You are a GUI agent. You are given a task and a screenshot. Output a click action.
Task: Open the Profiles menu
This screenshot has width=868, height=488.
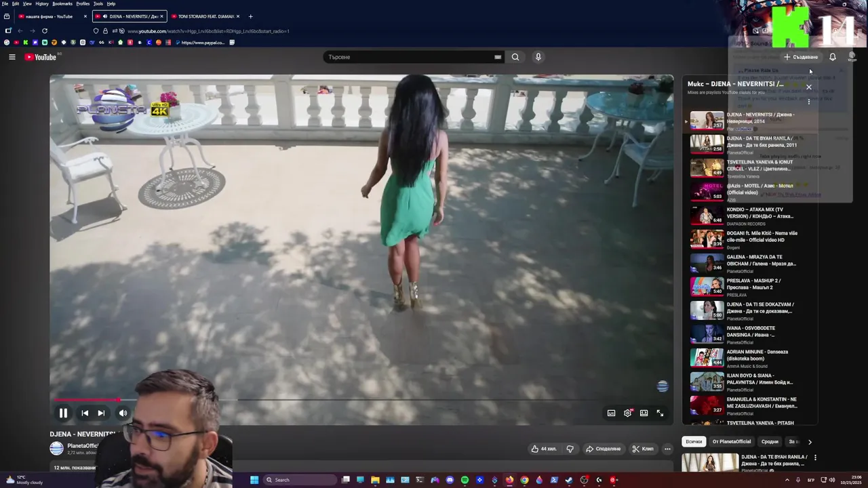(83, 3)
